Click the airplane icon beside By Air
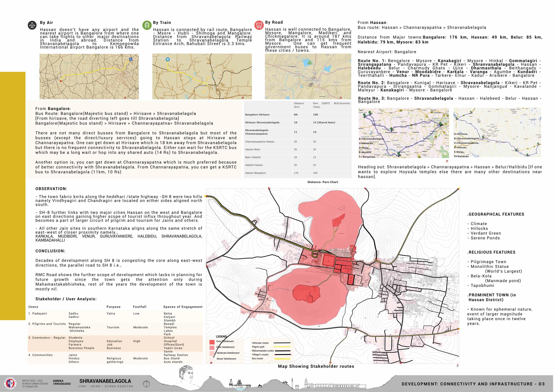The image size is (555, 392). coord(32,25)
